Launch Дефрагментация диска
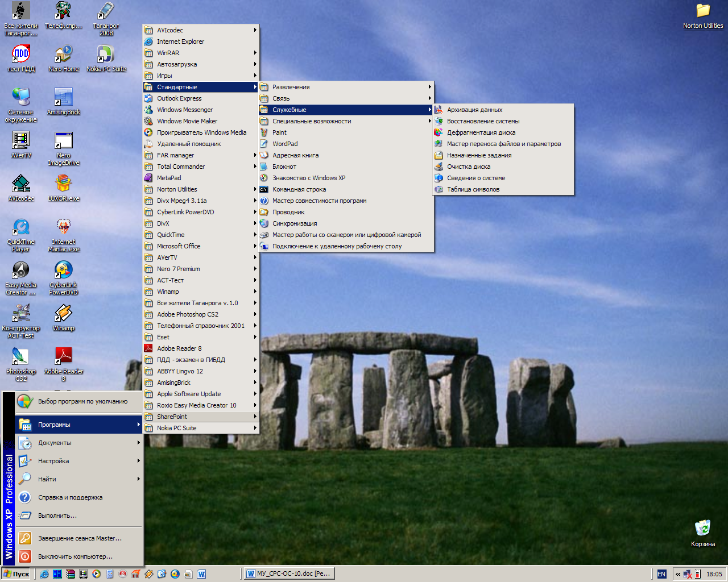This screenshot has width=728, height=582. tap(503, 132)
